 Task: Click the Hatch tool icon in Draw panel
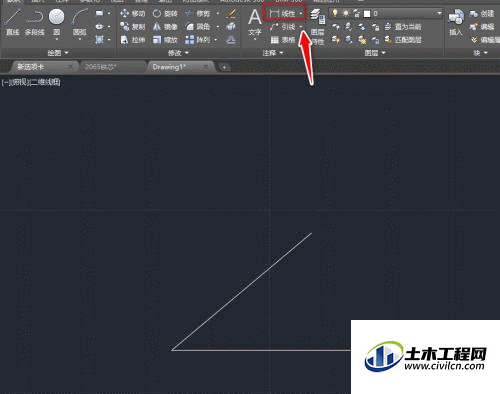click(99, 40)
